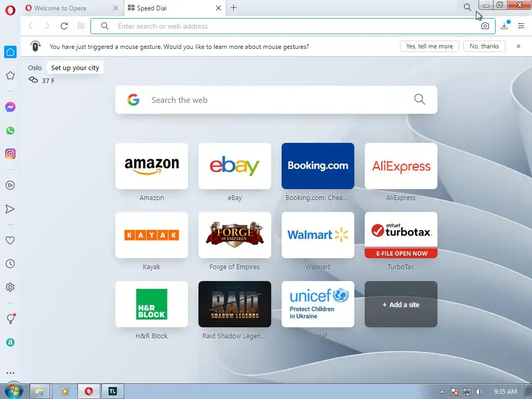Click the Reload page button
Viewport: 532px width, 399px height.
[64, 26]
